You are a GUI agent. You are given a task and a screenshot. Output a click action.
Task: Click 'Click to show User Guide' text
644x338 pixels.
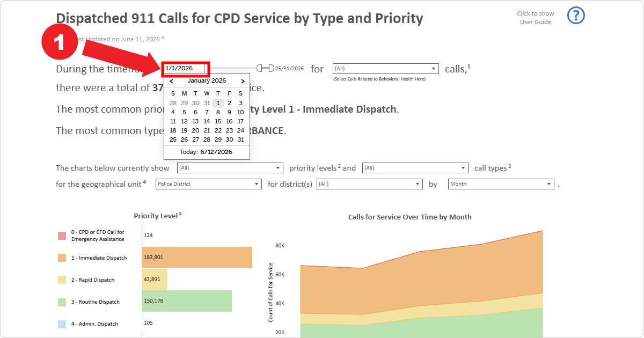click(x=536, y=18)
